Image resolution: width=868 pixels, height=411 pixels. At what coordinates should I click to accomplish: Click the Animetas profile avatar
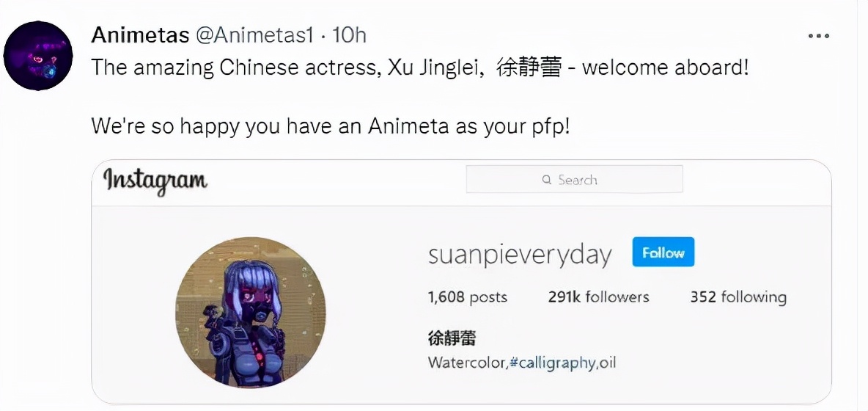[x=38, y=56]
